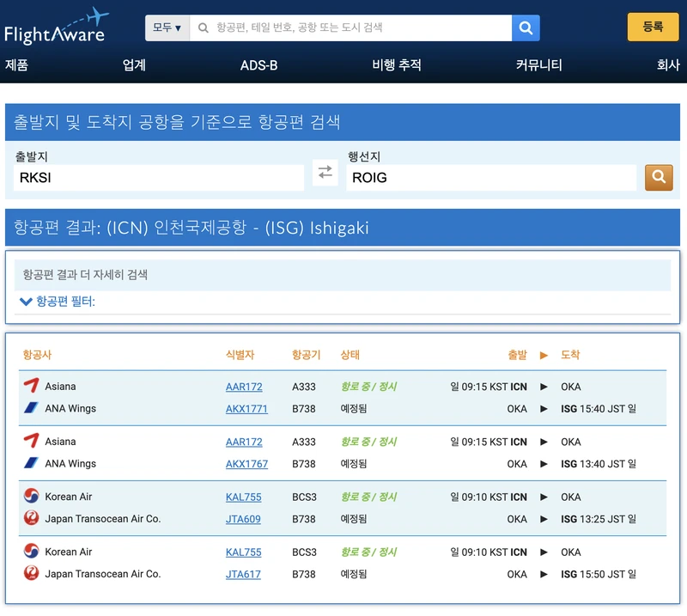
Task: Click the 예정됨 status in JTA617 row
Action: click(354, 575)
